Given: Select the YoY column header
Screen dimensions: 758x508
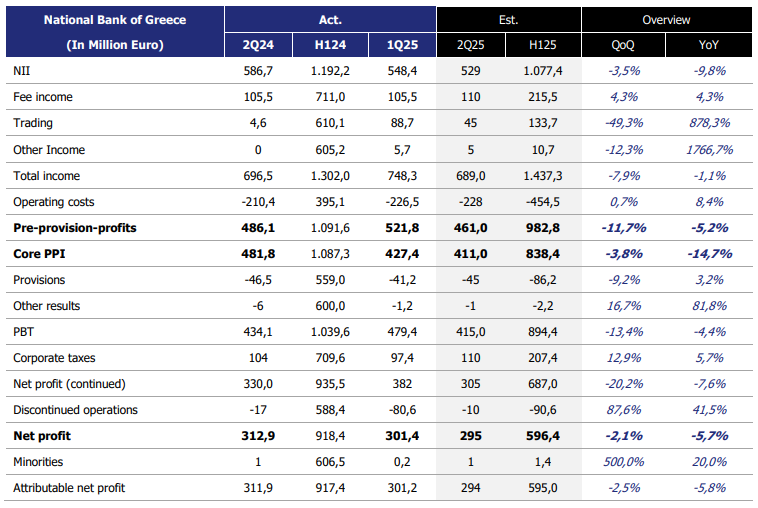Looking at the screenshot, I should pos(712,45).
